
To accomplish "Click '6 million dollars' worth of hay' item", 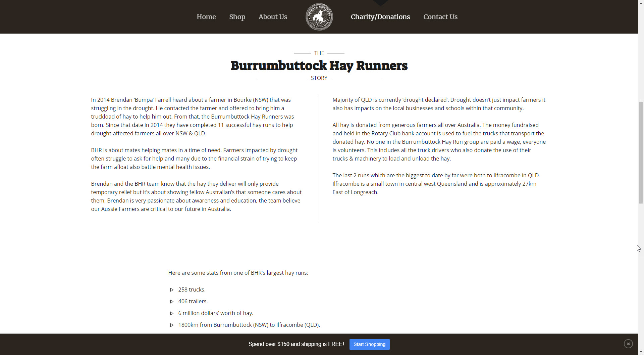I will pos(216,313).
